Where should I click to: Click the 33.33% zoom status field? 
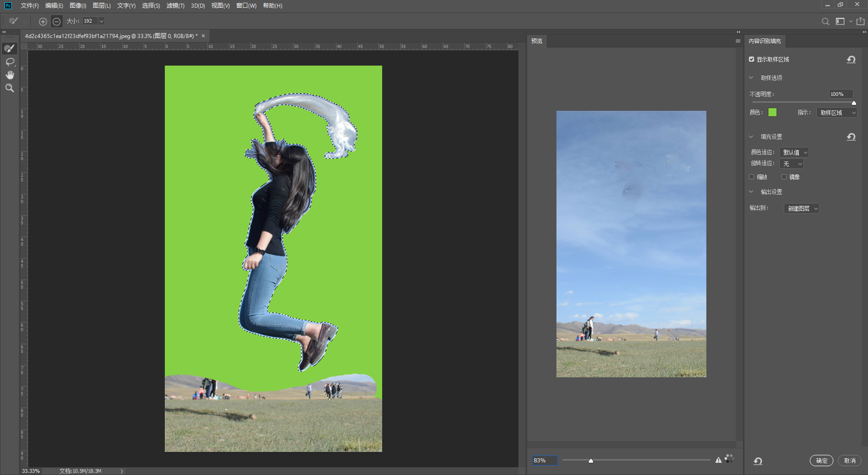click(31, 471)
